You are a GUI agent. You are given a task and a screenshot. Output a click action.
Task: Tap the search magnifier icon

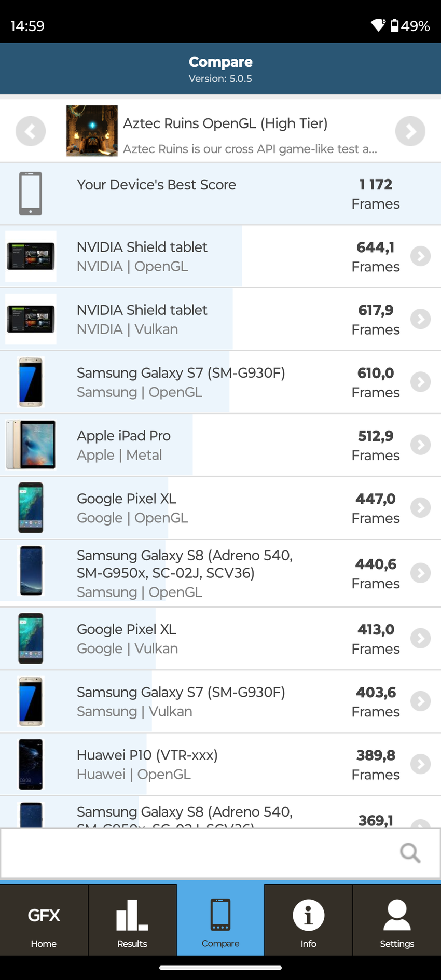410,852
